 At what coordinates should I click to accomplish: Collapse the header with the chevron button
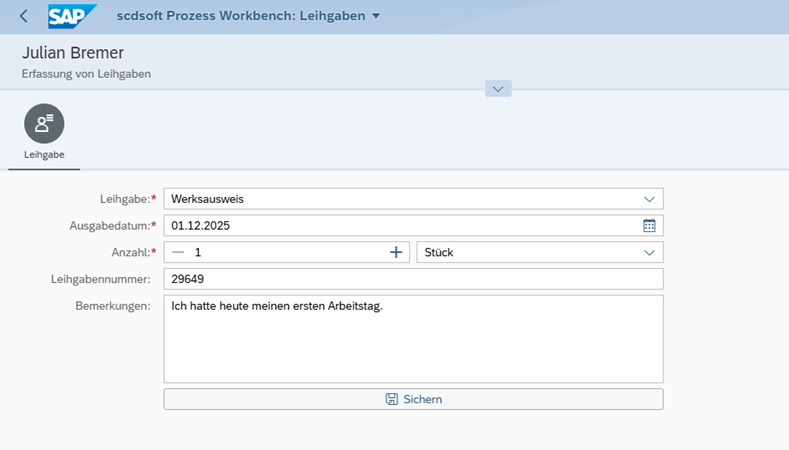coord(498,89)
